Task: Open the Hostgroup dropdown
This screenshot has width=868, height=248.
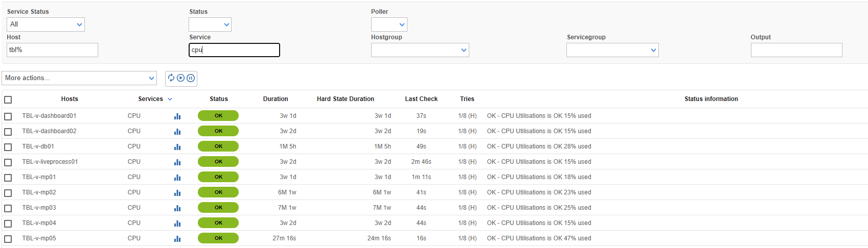Action: [x=420, y=50]
